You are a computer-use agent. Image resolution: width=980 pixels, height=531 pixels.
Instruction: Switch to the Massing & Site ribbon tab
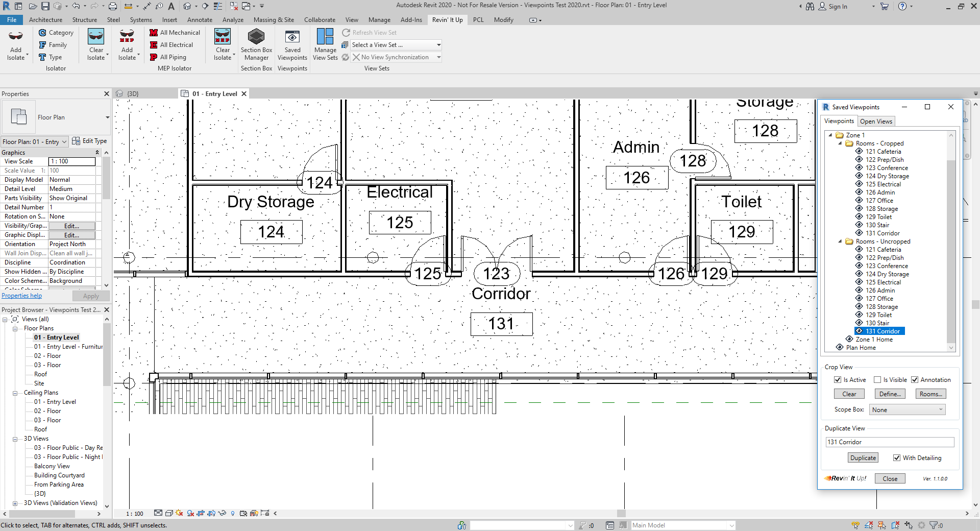coord(274,20)
